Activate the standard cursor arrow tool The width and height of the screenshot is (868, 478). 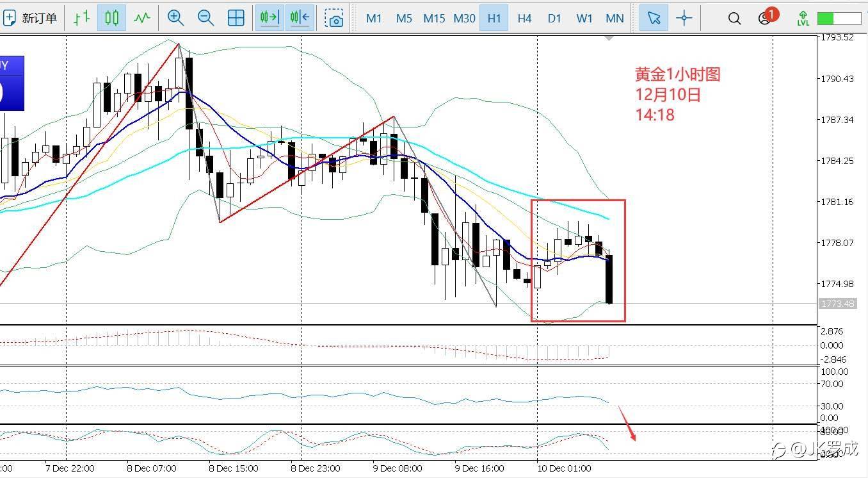coord(654,18)
